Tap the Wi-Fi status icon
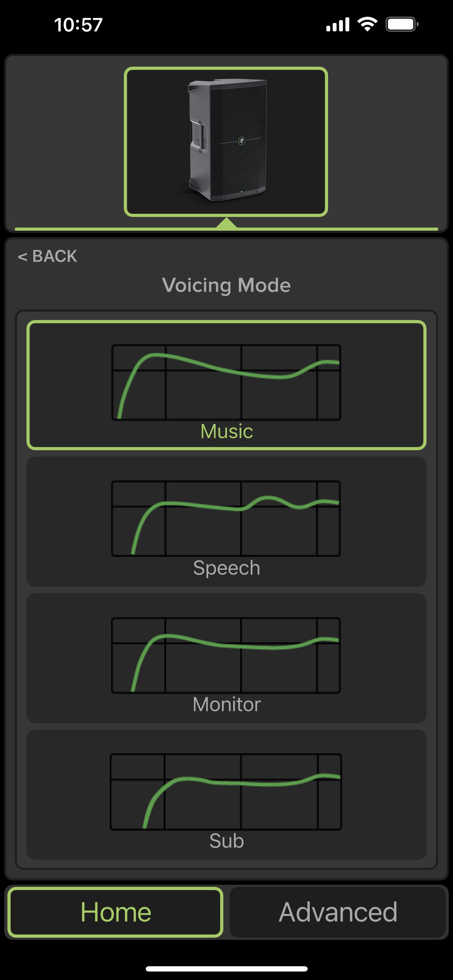 tap(367, 24)
